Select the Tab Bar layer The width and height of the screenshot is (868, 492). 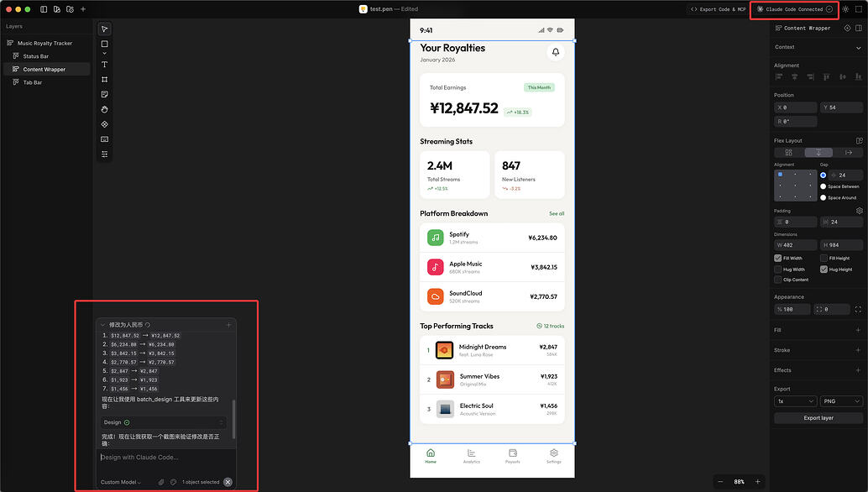click(33, 82)
